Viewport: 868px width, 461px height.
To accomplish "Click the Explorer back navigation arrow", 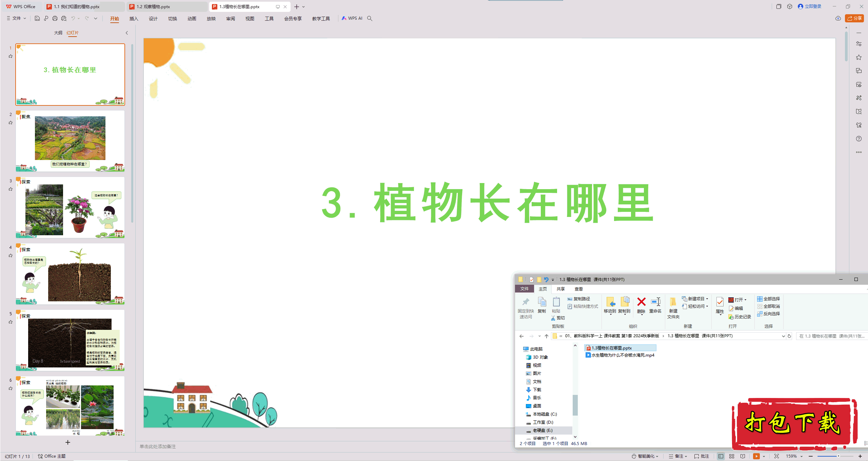I will [x=521, y=336].
